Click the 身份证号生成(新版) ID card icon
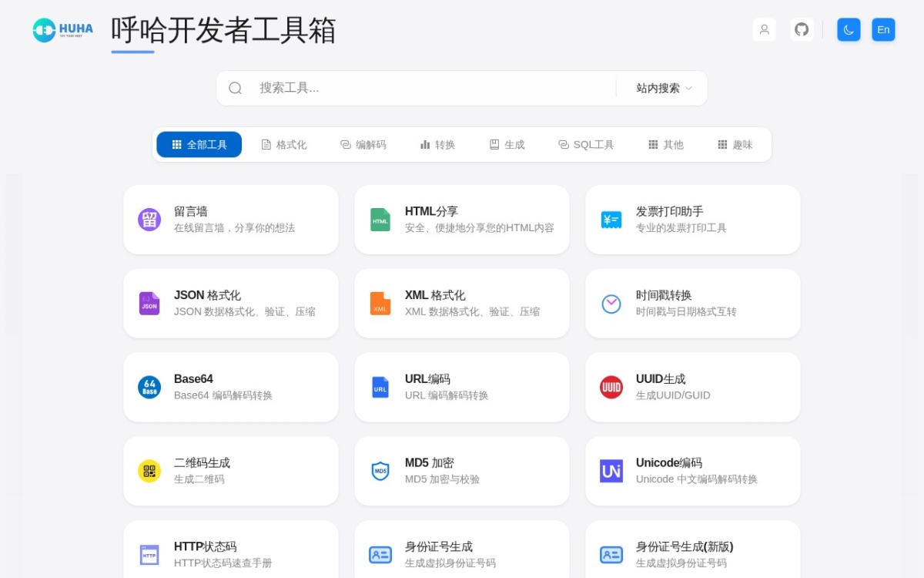Image resolution: width=924 pixels, height=578 pixels. 611,555
